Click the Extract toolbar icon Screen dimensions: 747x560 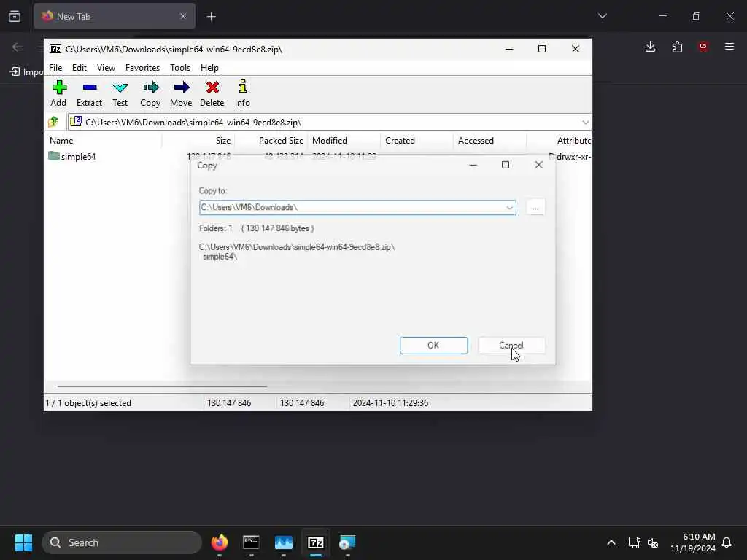coord(90,87)
